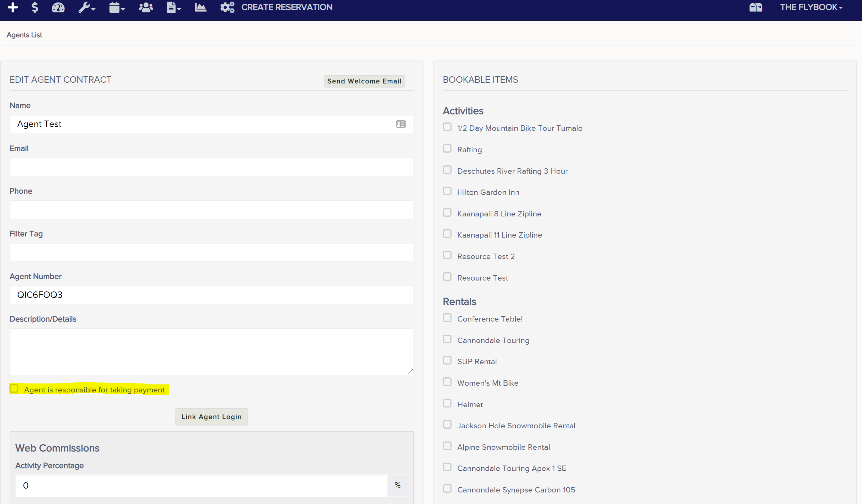Check the Rafting activity checkbox
The width and height of the screenshot is (862, 504).
click(x=447, y=148)
